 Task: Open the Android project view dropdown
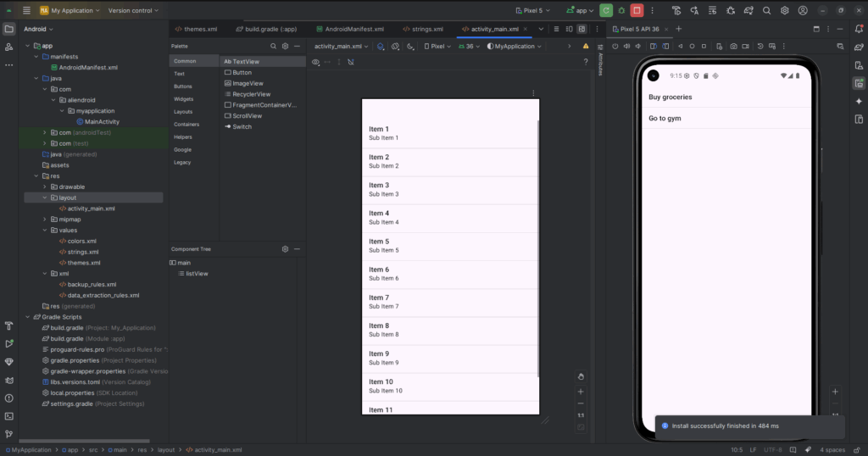click(x=39, y=29)
